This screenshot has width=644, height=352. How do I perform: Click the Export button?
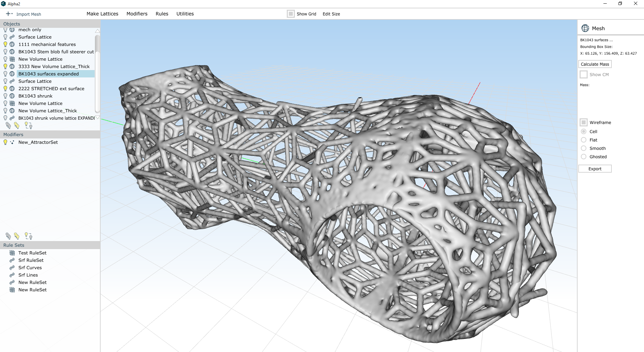coord(595,169)
